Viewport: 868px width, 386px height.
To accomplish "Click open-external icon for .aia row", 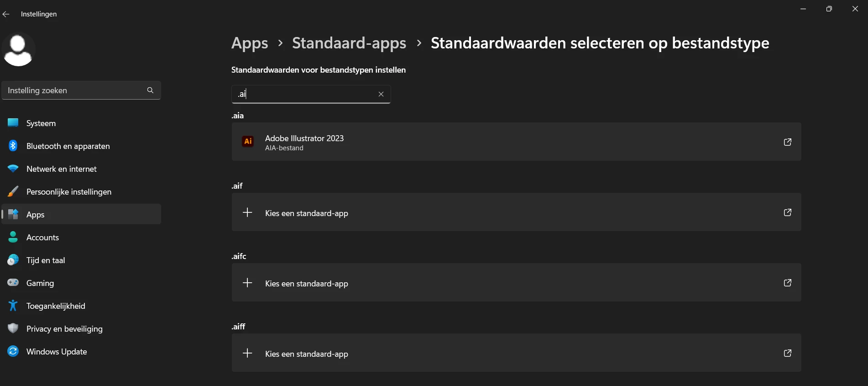I will [x=788, y=142].
